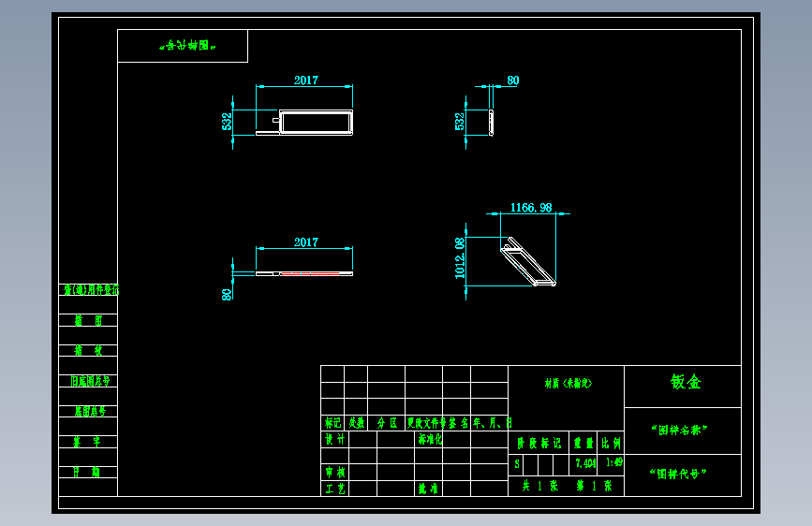
Task: Click the 阶段标记 header
Action: pyautogui.click(x=539, y=443)
